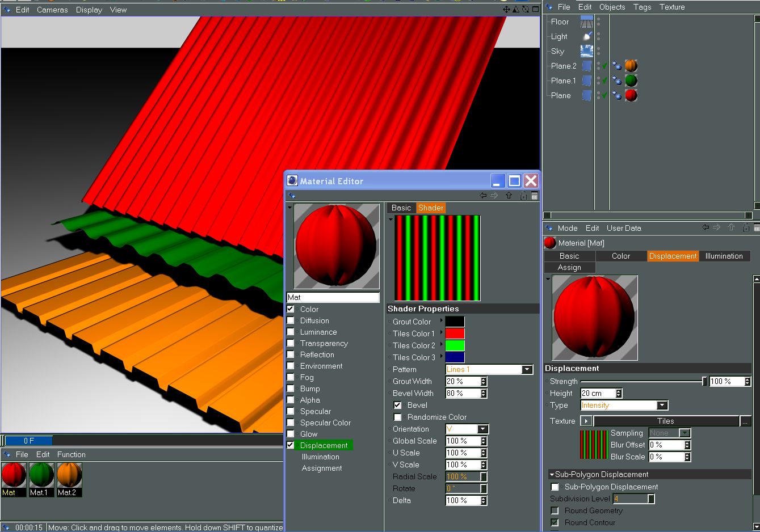Open the viewport Cameras menu
The width and height of the screenshot is (760, 532).
[x=52, y=10]
